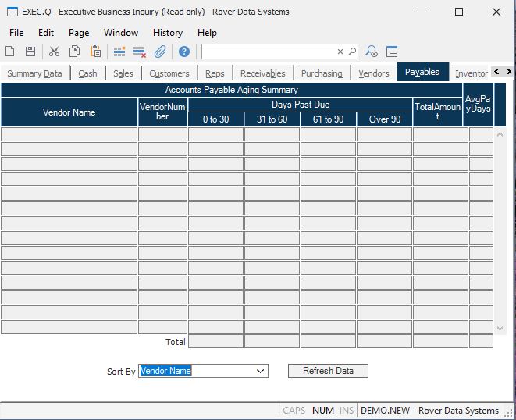The width and height of the screenshot is (516, 420).
Task: Click the Copy icon in toolbar
Action: point(74,52)
